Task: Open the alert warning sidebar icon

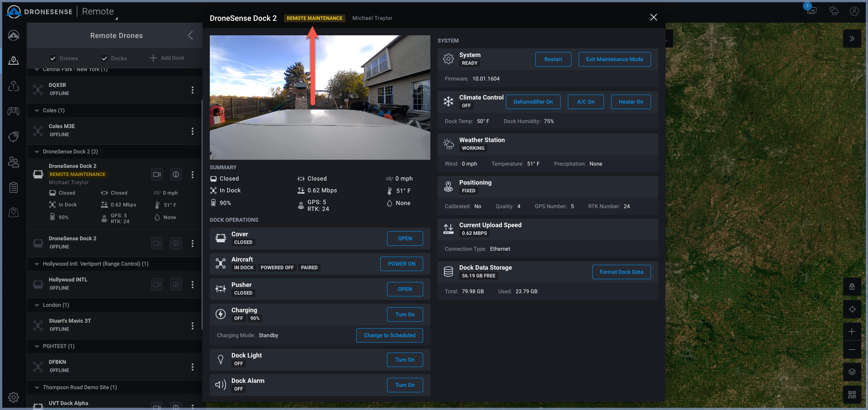Action: pyautogui.click(x=14, y=86)
